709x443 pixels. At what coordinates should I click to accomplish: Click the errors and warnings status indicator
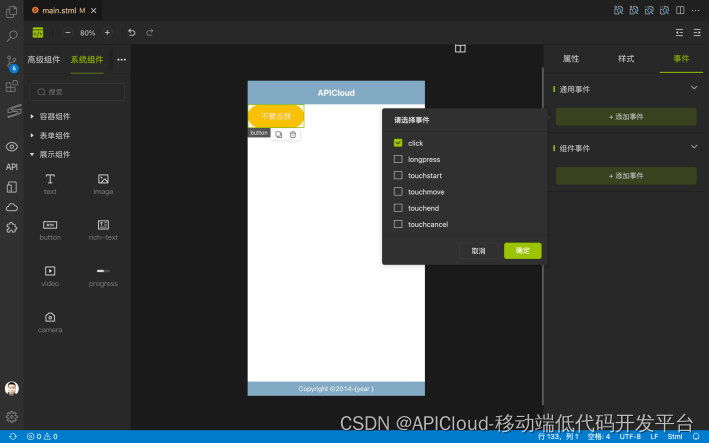click(x=42, y=436)
